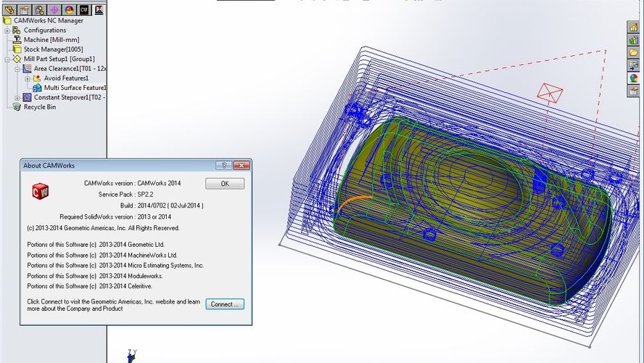Select the Configurations tree item
The height and width of the screenshot is (363, 644).
coord(45,30)
